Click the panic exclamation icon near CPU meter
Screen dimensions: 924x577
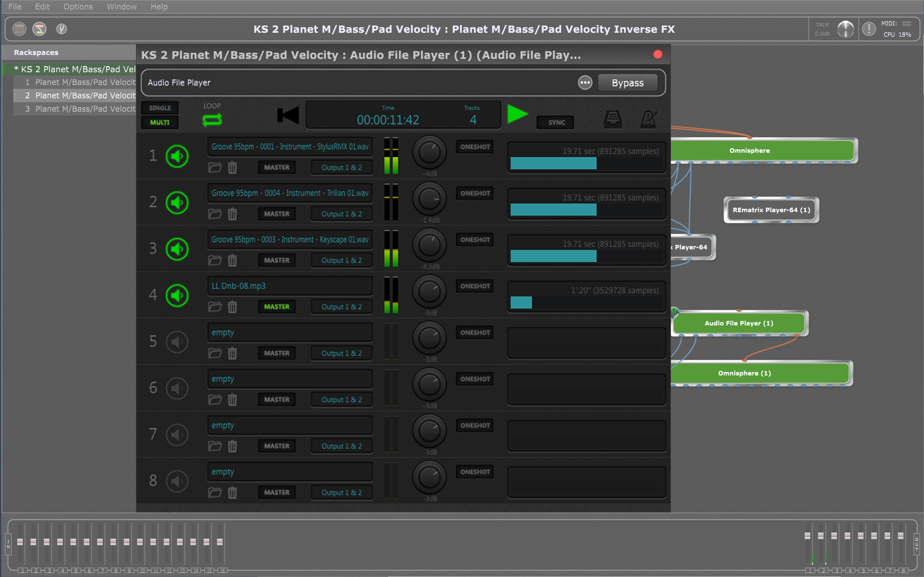[869, 28]
